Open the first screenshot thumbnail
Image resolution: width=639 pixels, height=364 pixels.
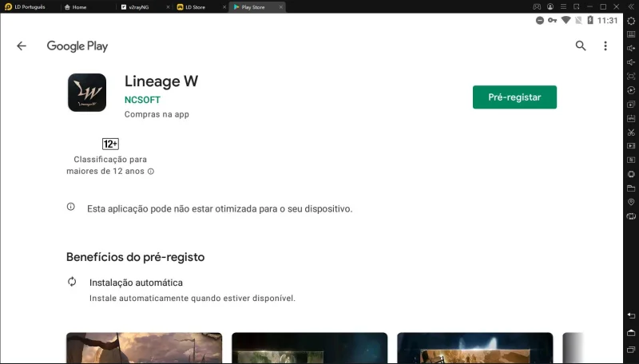[x=145, y=348]
